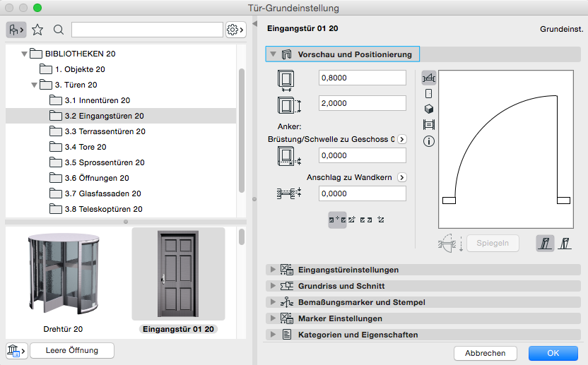Image resolution: width=588 pixels, height=365 pixels.
Task: Switch to the front elevation view icon
Action: tap(428, 93)
